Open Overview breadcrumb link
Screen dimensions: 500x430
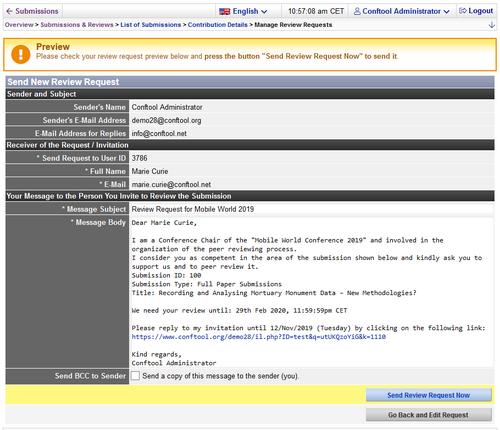pos(19,25)
